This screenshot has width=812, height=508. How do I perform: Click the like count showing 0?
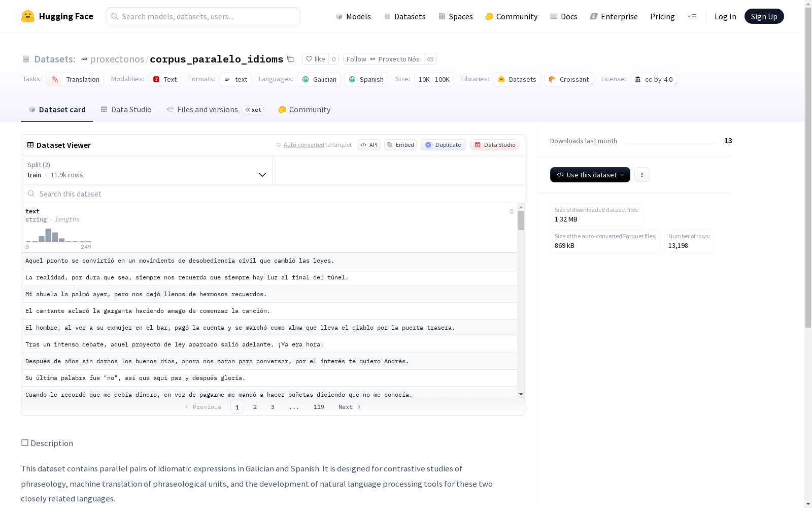(x=333, y=59)
